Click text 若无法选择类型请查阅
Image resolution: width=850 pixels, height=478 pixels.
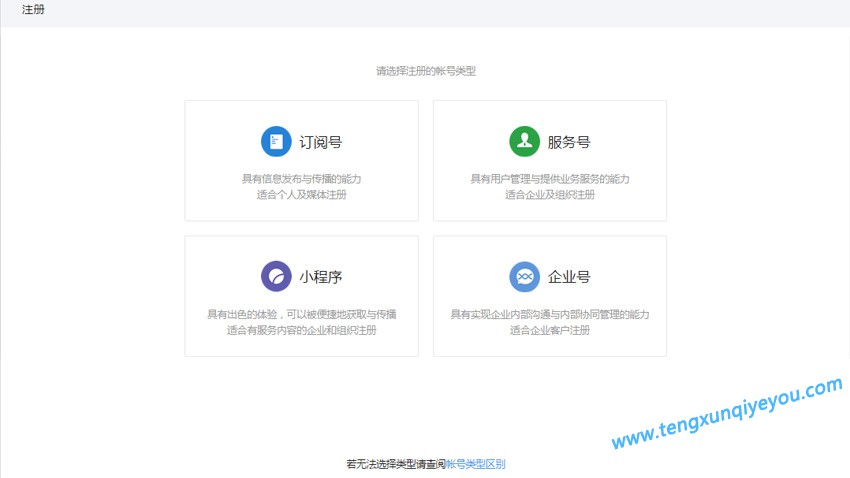[396, 464]
